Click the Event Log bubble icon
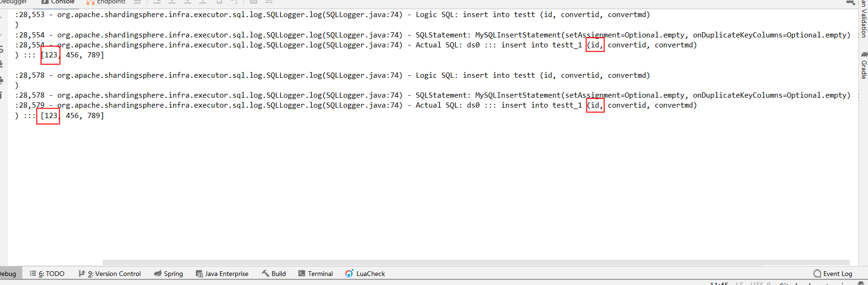This screenshot has height=285, width=868. pos(817,274)
